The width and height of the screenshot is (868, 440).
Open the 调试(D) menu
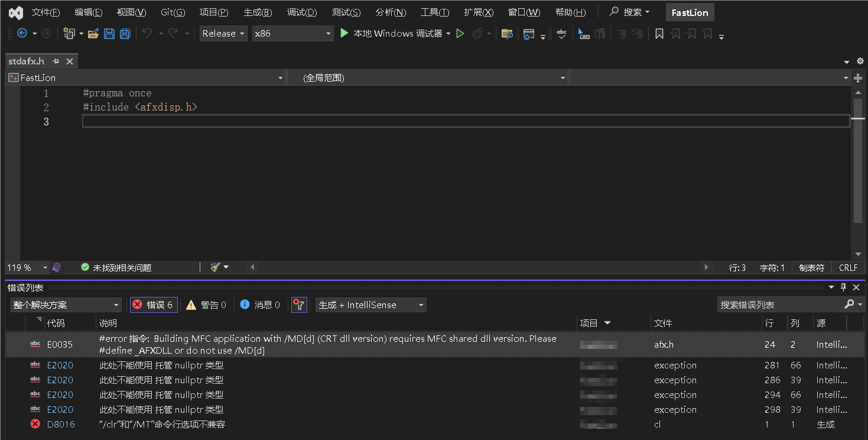302,12
